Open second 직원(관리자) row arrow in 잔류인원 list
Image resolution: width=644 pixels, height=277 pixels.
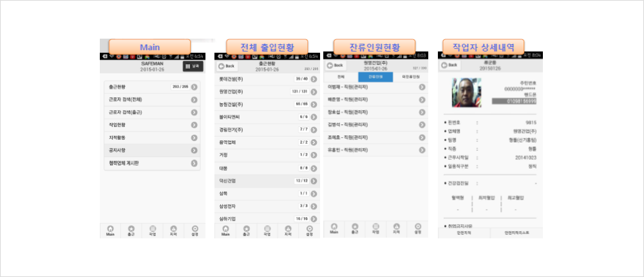(x=422, y=100)
